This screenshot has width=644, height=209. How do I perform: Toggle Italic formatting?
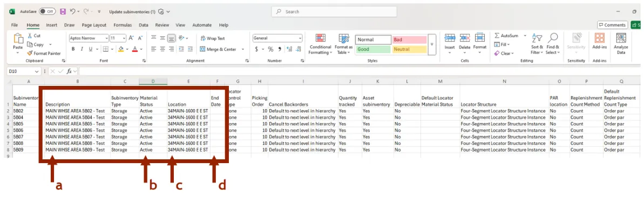82,49
